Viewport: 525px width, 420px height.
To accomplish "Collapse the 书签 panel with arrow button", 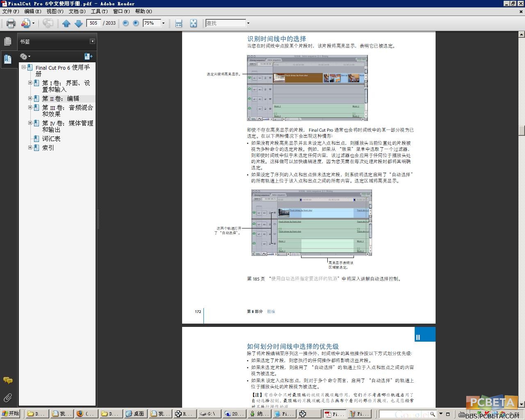I will coord(93,41).
